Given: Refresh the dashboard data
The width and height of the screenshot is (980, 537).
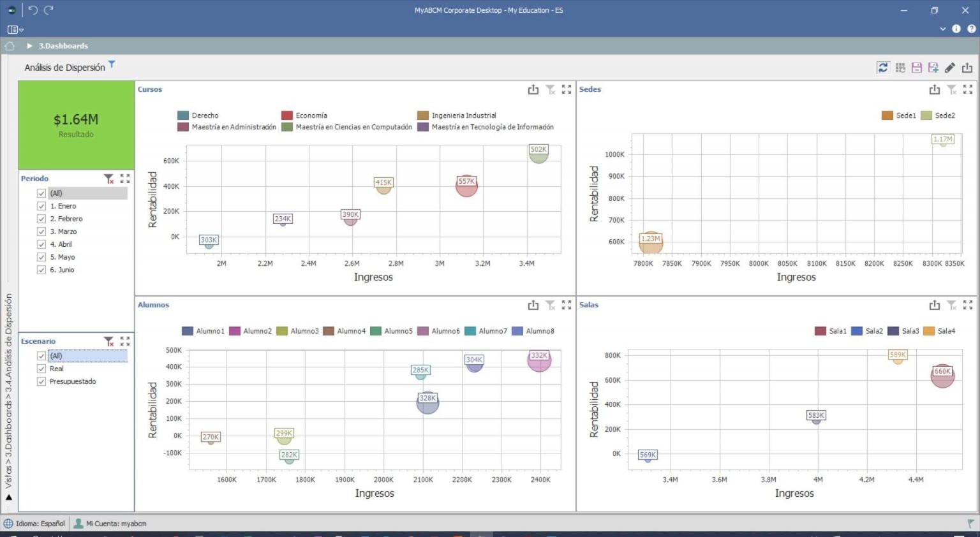Looking at the screenshot, I should coord(882,68).
